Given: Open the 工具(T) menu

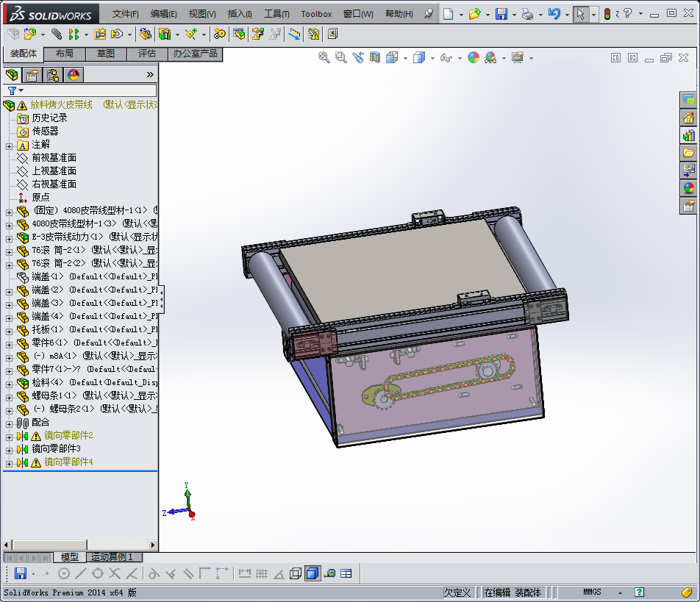Looking at the screenshot, I should (276, 14).
